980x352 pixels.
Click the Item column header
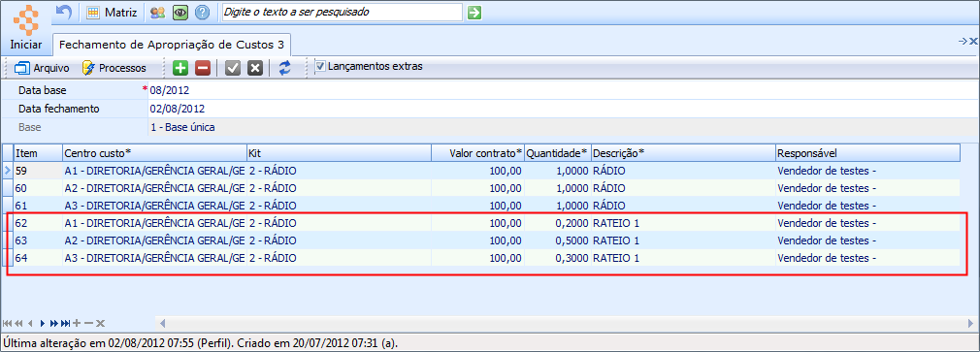click(x=38, y=153)
